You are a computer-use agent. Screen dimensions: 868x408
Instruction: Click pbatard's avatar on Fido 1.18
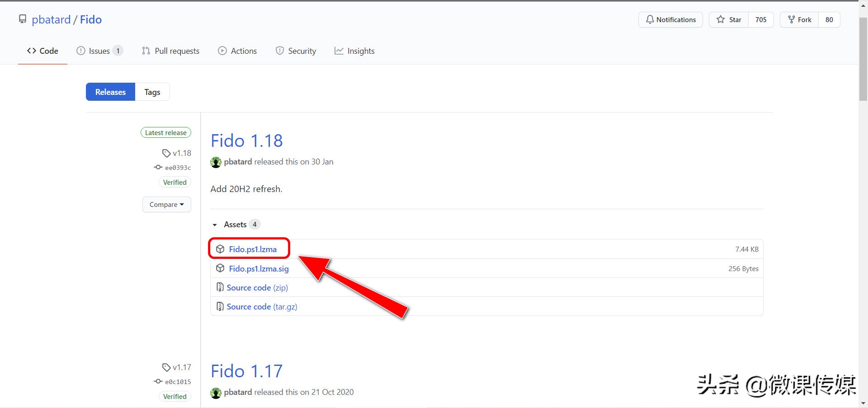[x=216, y=162]
